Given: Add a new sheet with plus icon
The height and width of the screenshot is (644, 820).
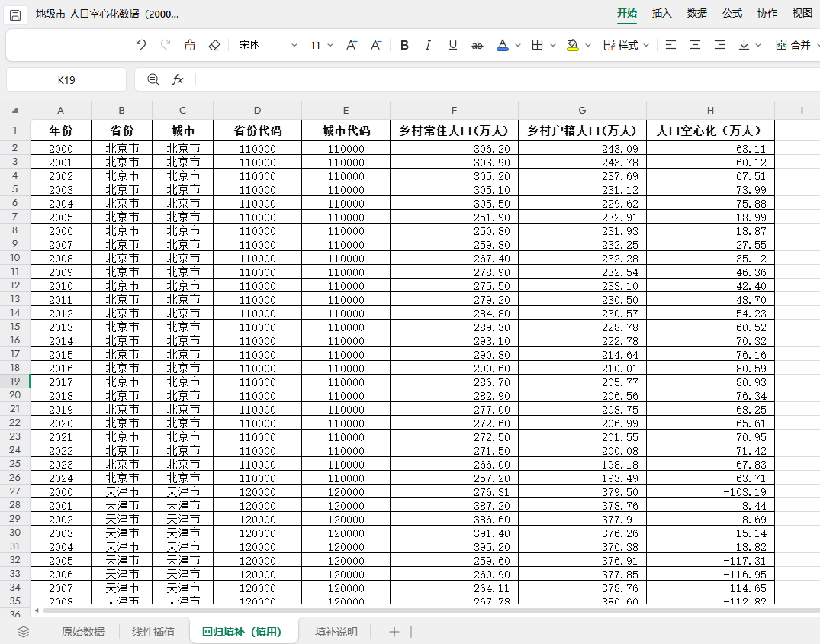Looking at the screenshot, I should (394, 632).
